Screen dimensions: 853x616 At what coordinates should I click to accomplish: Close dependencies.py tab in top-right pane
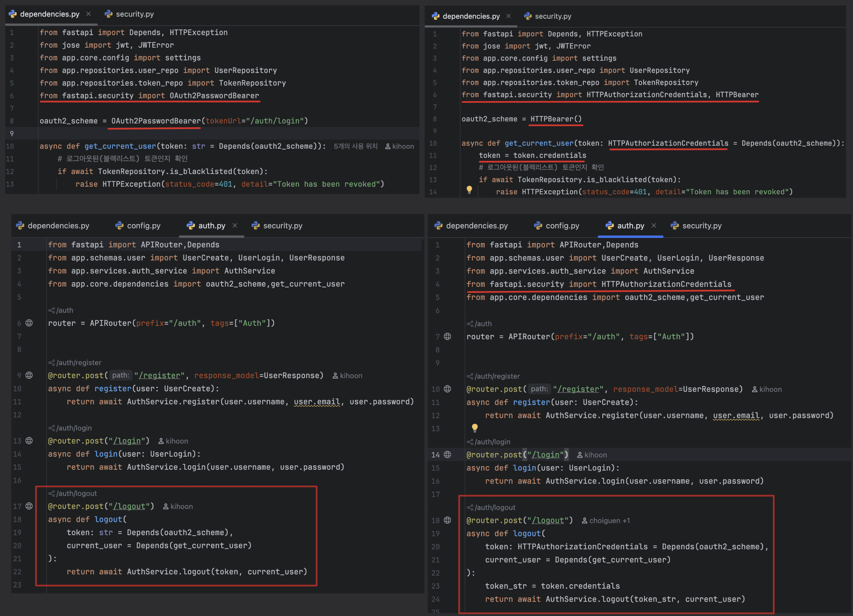[x=508, y=16]
